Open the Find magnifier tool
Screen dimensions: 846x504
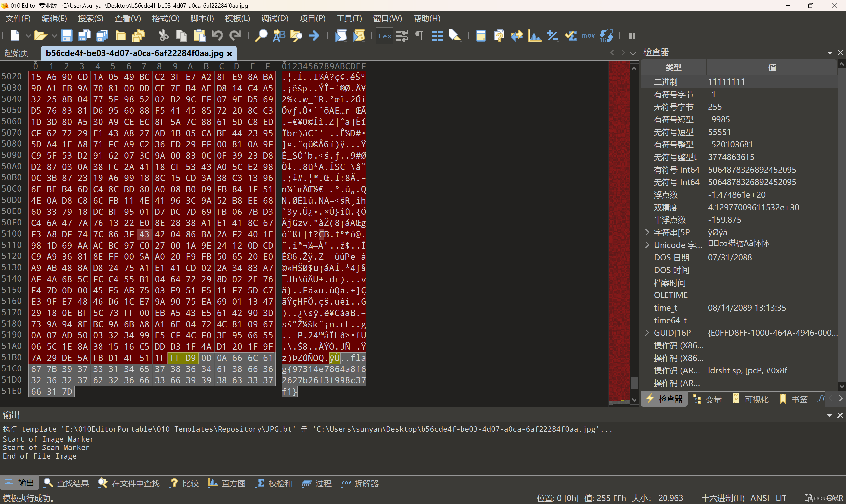click(x=261, y=35)
